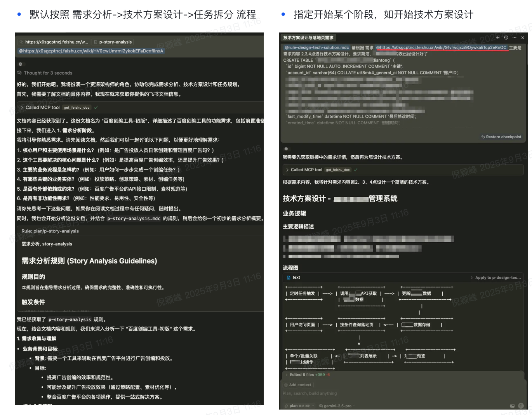Click the @rule-design-tech-solution.mdc mention chip
Screen dimensions: 532x415
[317, 47]
